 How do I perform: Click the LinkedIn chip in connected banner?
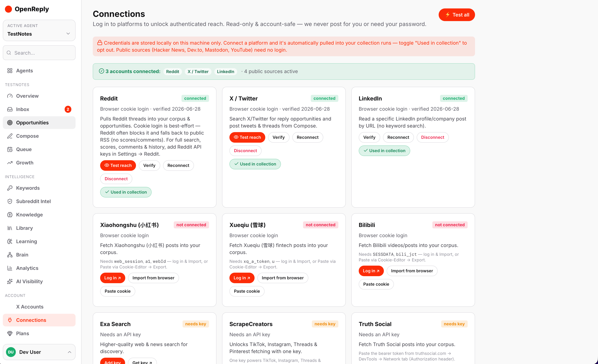(225, 71)
